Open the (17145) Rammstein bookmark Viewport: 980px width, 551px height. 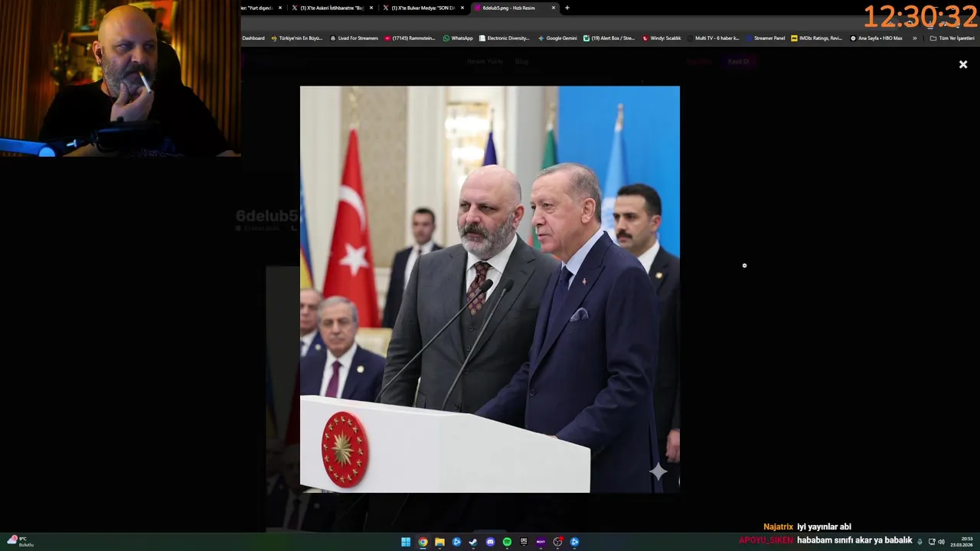[410, 38]
